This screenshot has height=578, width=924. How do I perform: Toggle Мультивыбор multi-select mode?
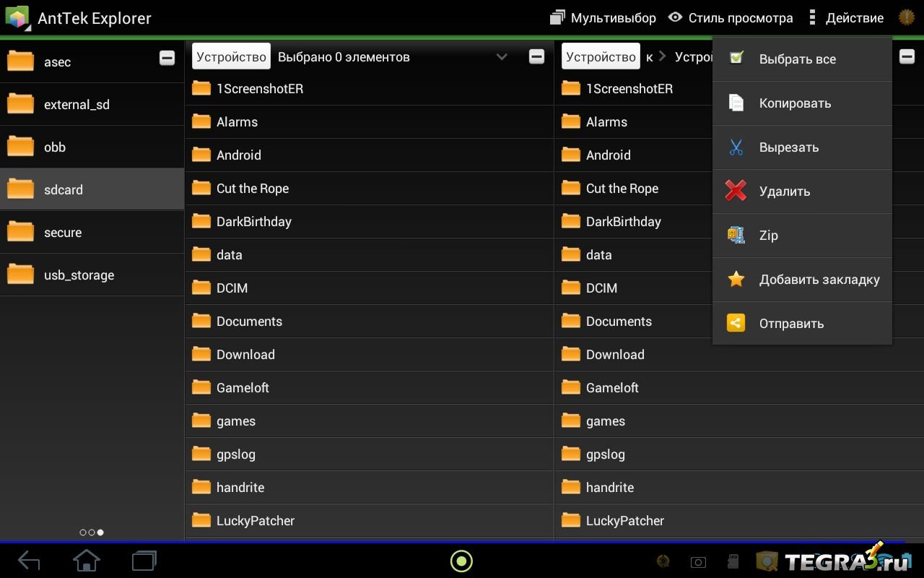603,18
